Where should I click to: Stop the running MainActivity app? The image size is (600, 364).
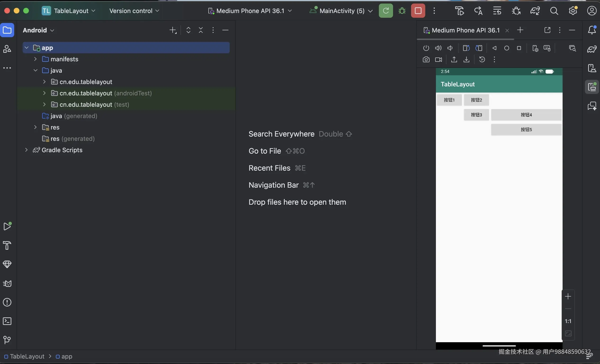point(418,11)
